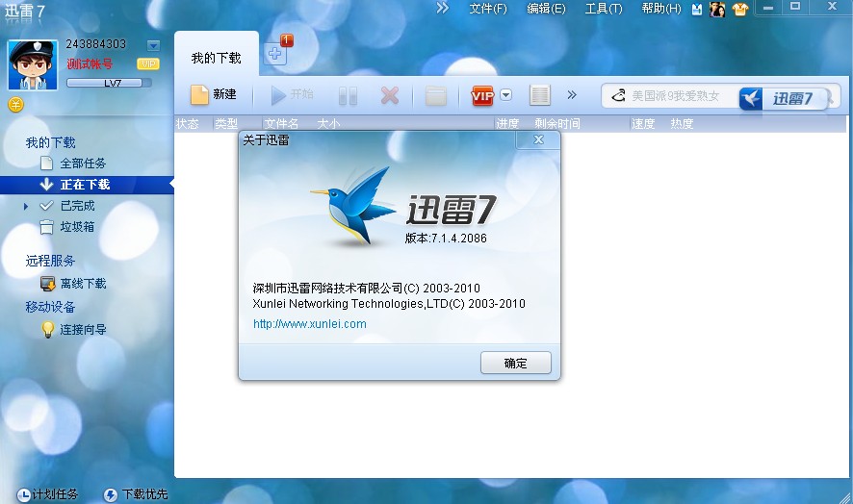Create a new download with 新建
The height and width of the screenshot is (504, 853).
pyautogui.click(x=214, y=94)
